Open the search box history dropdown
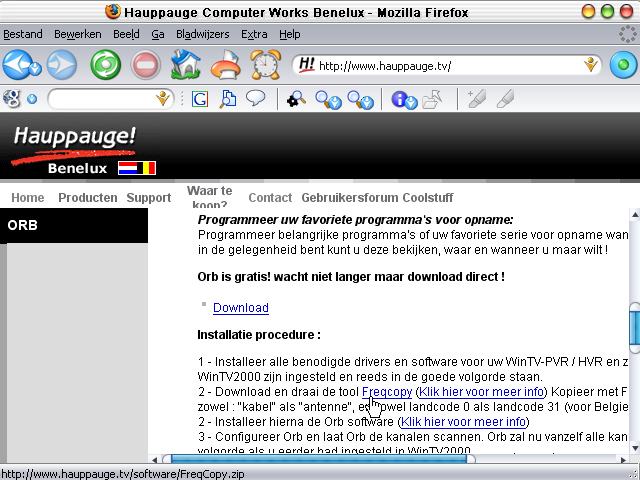The image size is (640, 480). [x=163, y=98]
